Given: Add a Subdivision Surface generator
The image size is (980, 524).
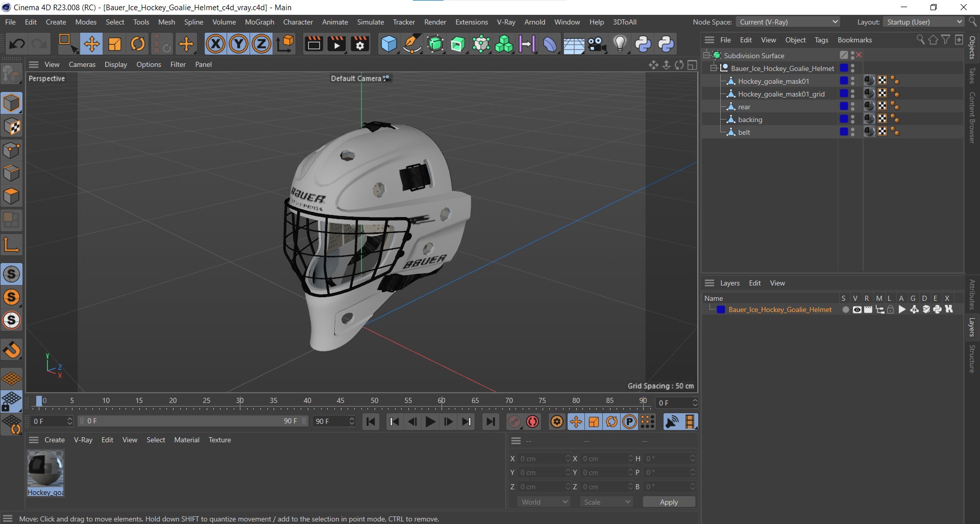Looking at the screenshot, I should pyautogui.click(x=435, y=44).
